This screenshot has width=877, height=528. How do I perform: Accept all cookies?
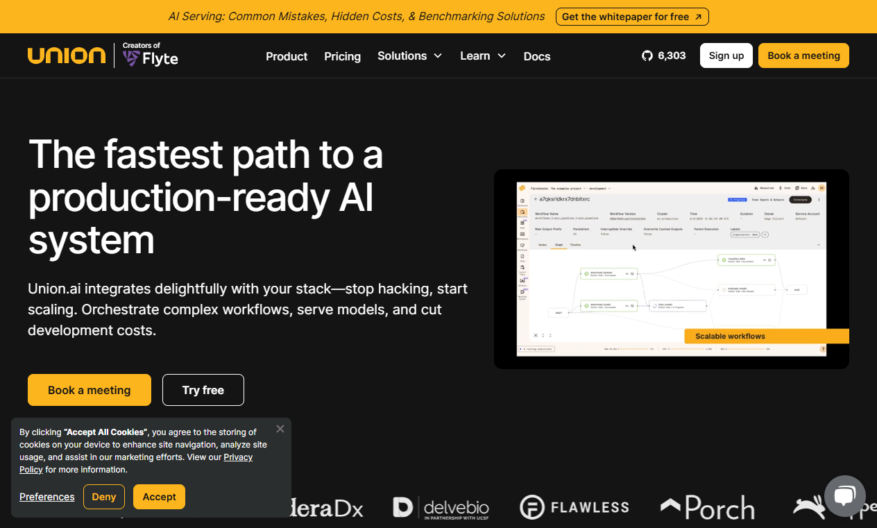(159, 497)
